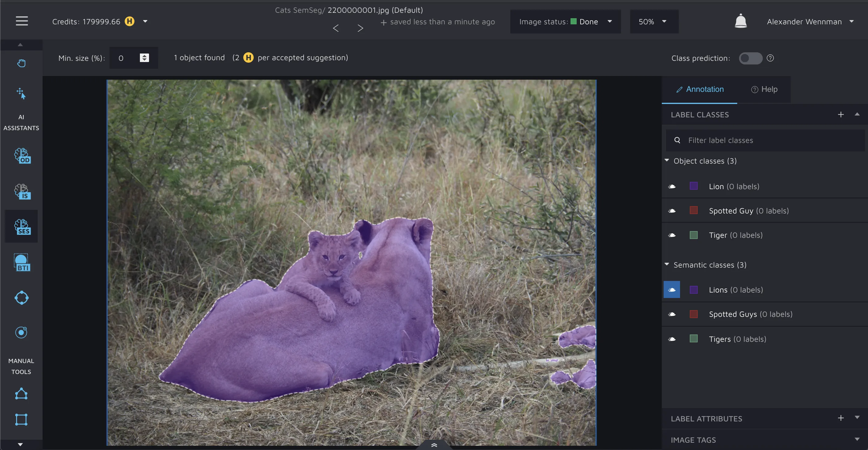
Task: Select the bounding box tool
Action: click(21, 419)
